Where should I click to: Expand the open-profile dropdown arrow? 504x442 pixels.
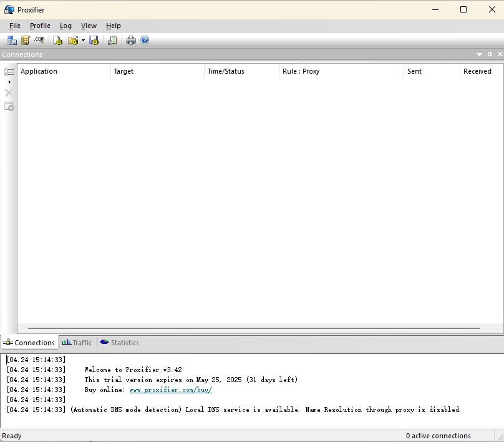(83, 41)
